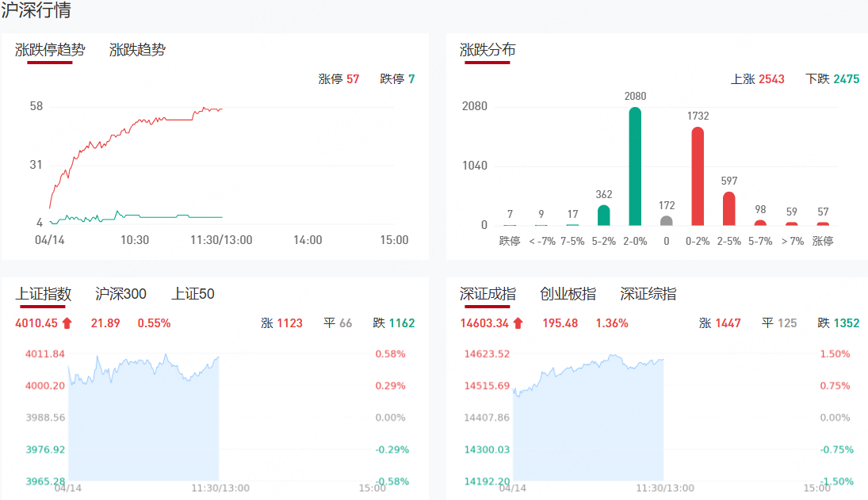Screen dimensions: 868x500
Task: Click the green 362 bar for 5-2%
Action: tap(603, 215)
